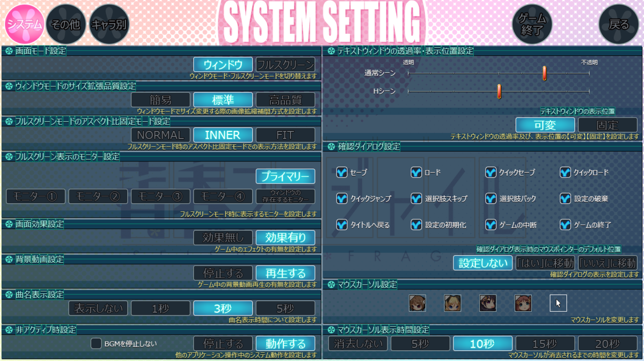Toggle ゲームの終了 confirmation checkbox
The image size is (644, 361).
point(566,225)
